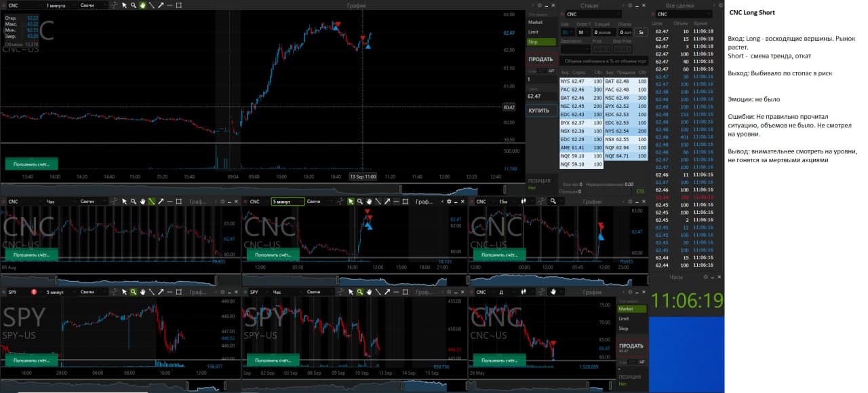This screenshot has height=393, width=868.
Task: Activate zoom tool in main 1 минута chart
Action: point(134,5)
